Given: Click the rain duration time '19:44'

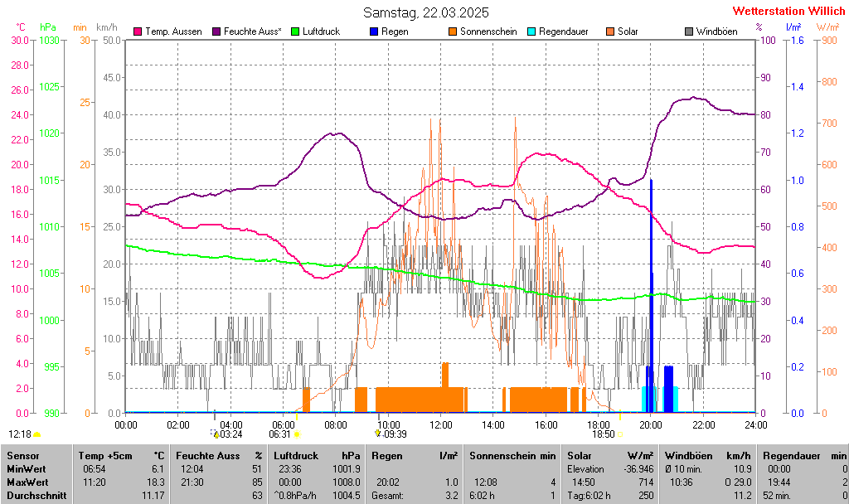Looking at the screenshot, I should pos(779,482).
